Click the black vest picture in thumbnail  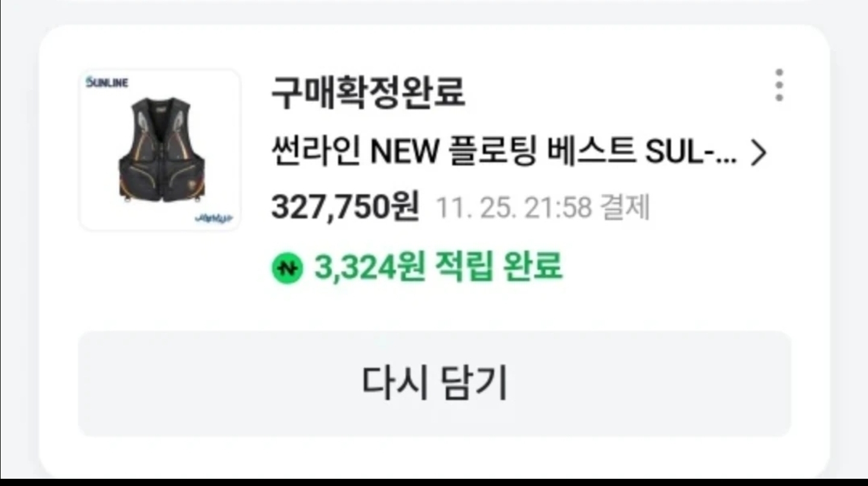[162, 148]
